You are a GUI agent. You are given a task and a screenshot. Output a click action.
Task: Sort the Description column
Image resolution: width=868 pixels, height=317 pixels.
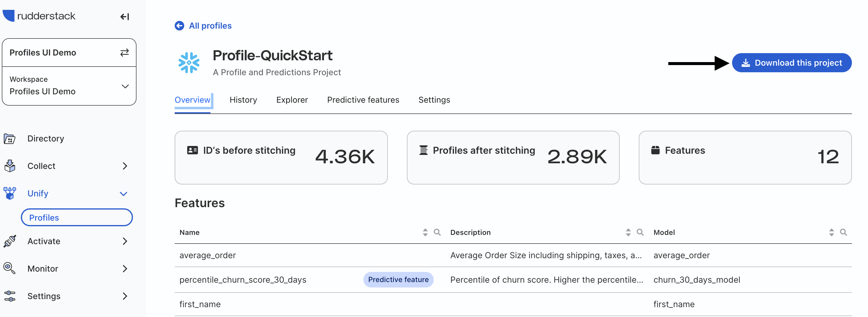click(x=628, y=232)
